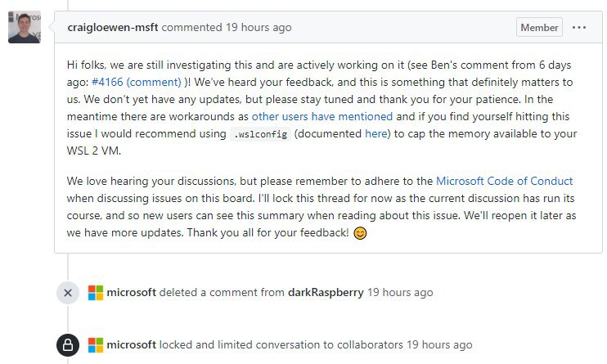The image size is (607, 364).
Task: Click the Microsoft logo beside the deleted event
Action: 96,293
